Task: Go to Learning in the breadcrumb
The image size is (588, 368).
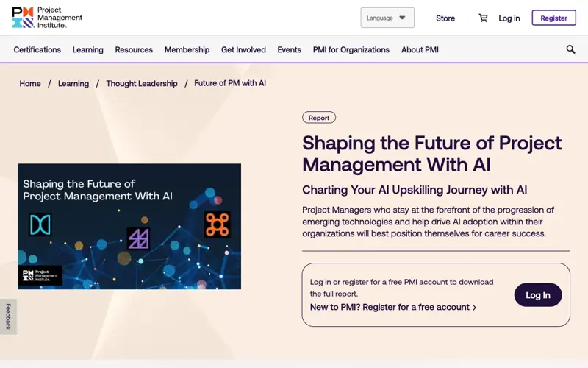Action: (73, 83)
